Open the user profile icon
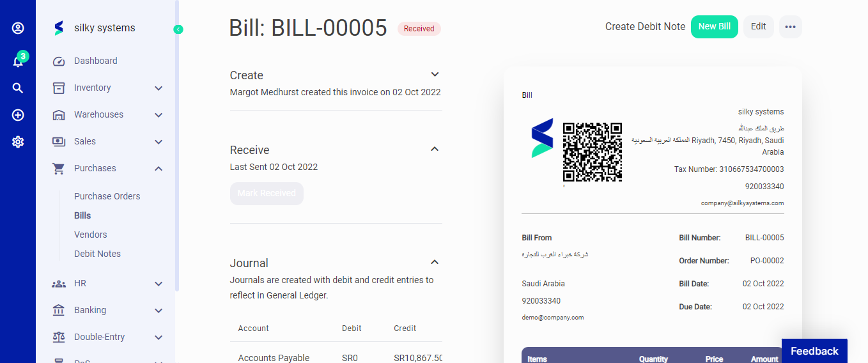This screenshot has height=363, width=868. 18,28
